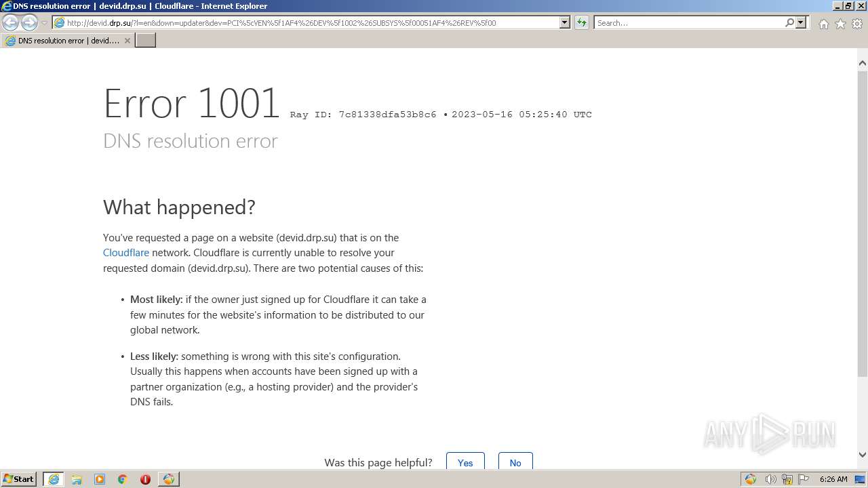Launch Chrome from the taskbar
This screenshot has width=868, height=488.
coord(123,479)
